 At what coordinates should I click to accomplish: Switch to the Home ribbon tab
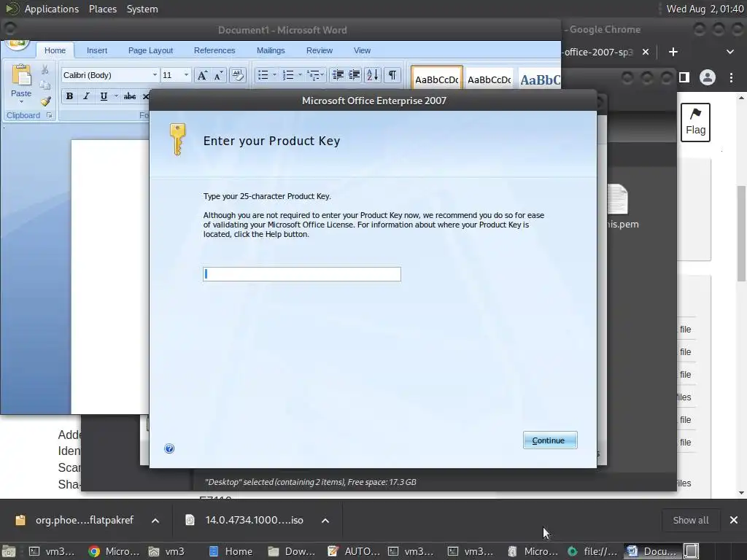pos(55,50)
